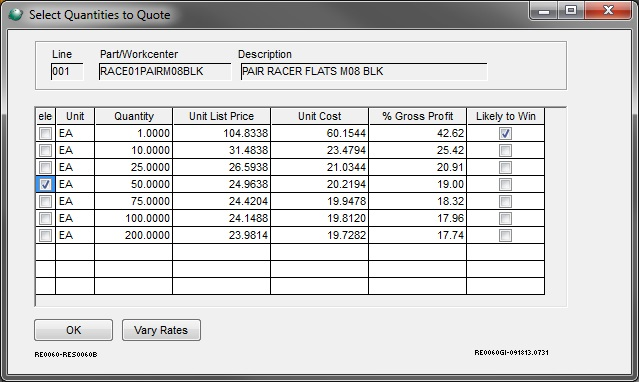
Task: Select the gross profit cell 17.96
Action: click(417, 218)
